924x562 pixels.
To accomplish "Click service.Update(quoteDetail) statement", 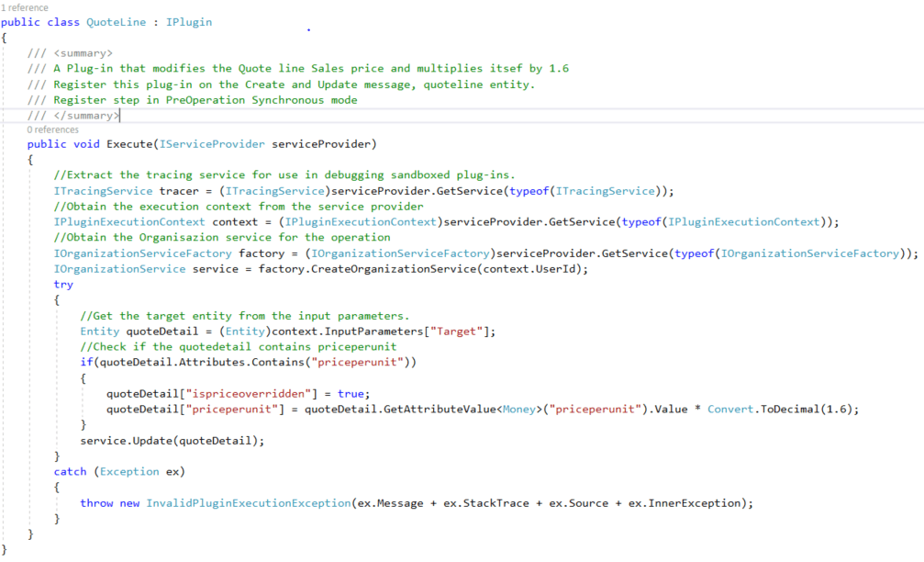I will click(173, 441).
